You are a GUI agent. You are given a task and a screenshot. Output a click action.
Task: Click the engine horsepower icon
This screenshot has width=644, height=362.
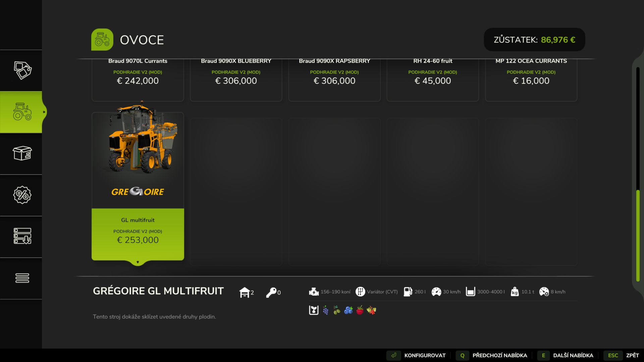pyautogui.click(x=314, y=292)
